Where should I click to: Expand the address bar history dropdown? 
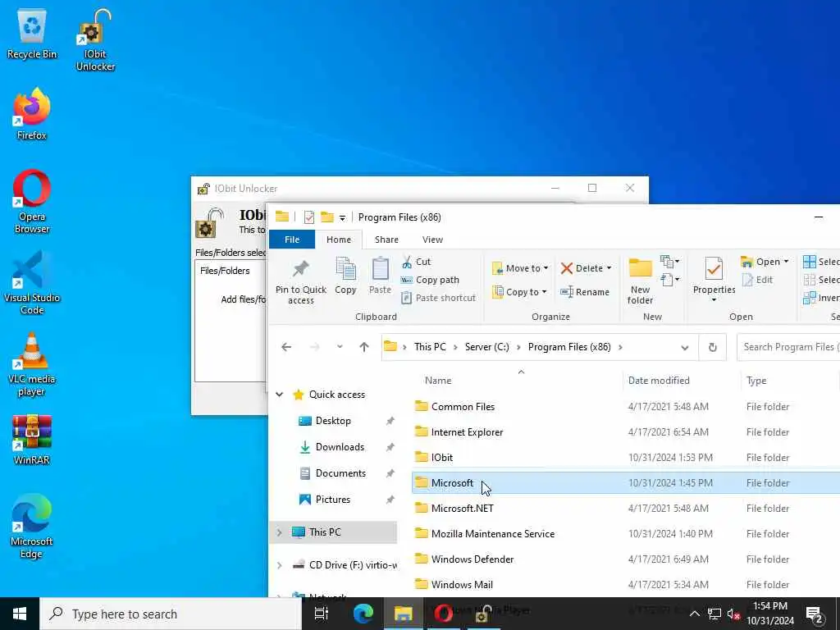click(x=685, y=348)
